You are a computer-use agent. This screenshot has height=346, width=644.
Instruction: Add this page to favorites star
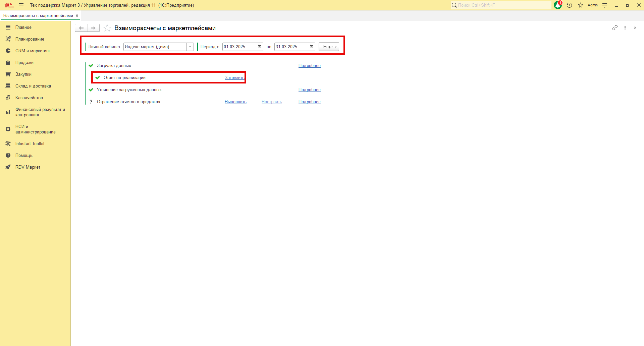107,28
